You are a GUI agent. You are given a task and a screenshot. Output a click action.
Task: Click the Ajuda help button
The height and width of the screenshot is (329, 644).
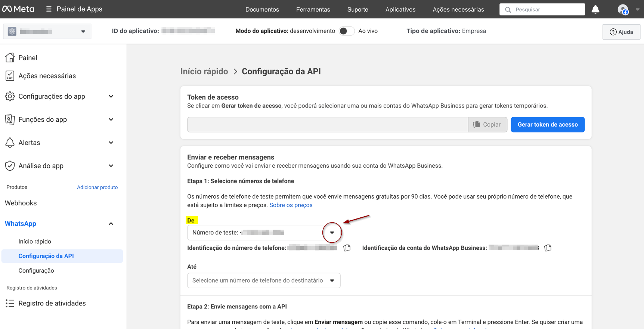621,32
